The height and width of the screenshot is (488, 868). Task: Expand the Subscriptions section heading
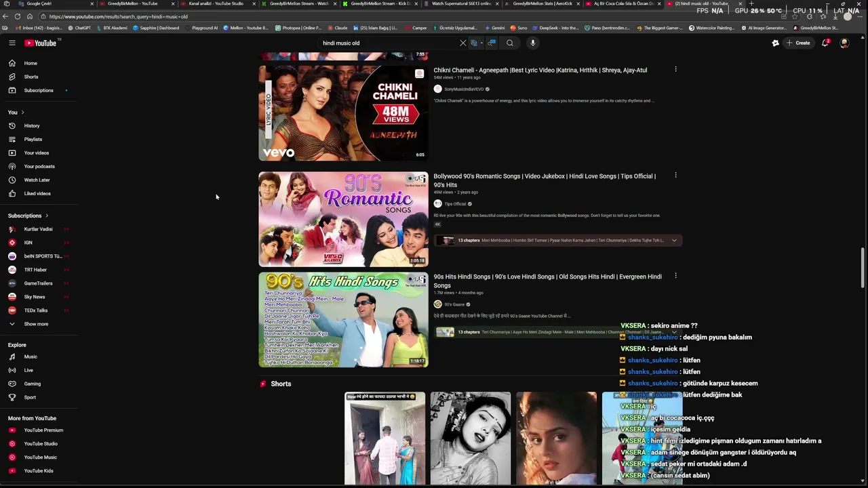click(28, 216)
